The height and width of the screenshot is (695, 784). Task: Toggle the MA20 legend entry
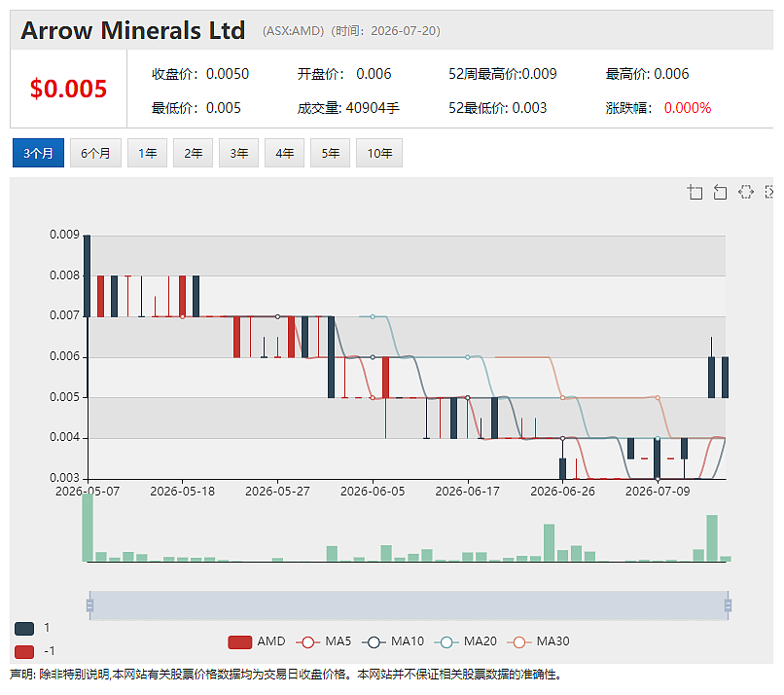point(466,642)
